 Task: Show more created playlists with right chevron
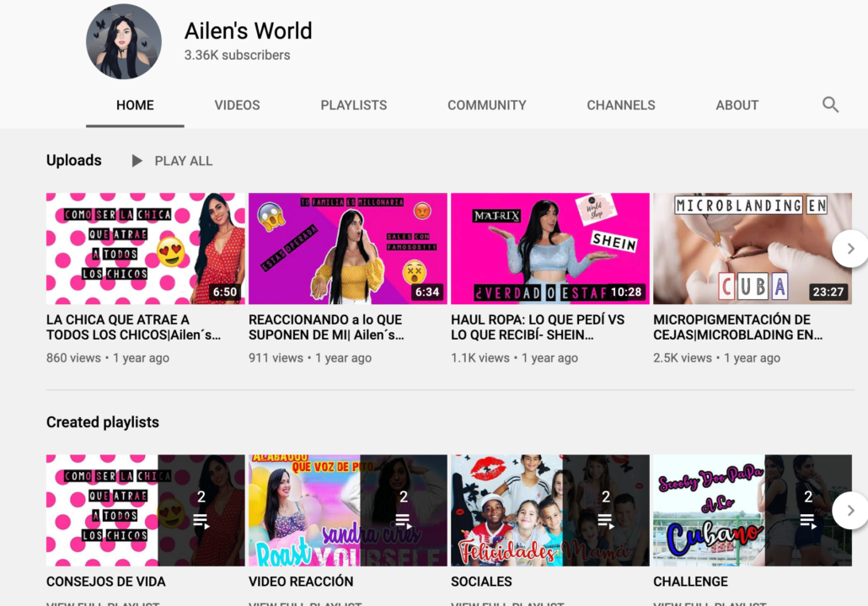point(850,510)
